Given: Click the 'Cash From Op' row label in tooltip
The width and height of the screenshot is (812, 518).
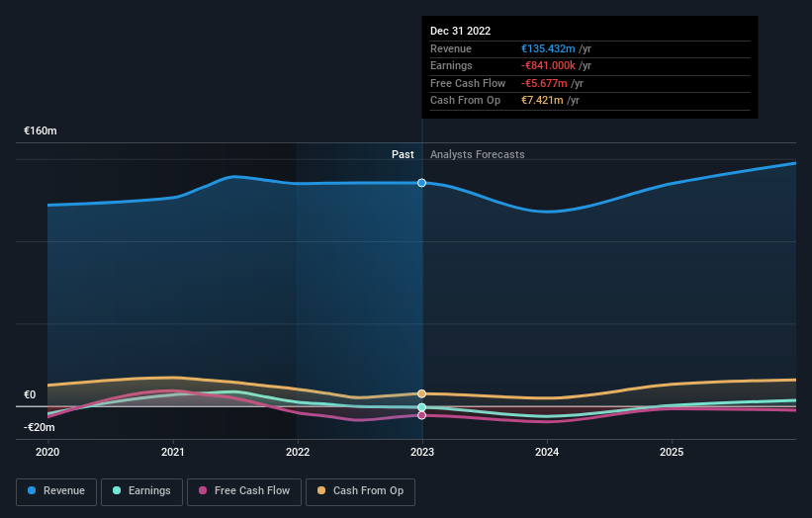Looking at the screenshot, I should coord(465,101).
